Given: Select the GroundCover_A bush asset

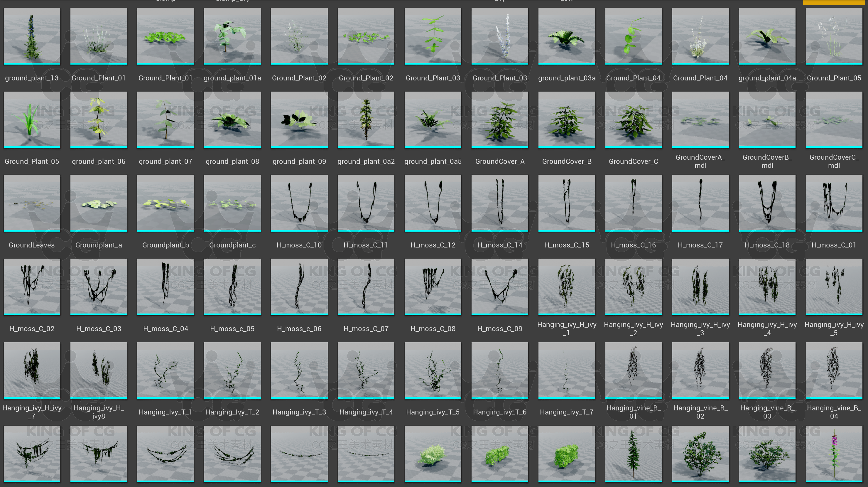Looking at the screenshot, I should (x=500, y=119).
